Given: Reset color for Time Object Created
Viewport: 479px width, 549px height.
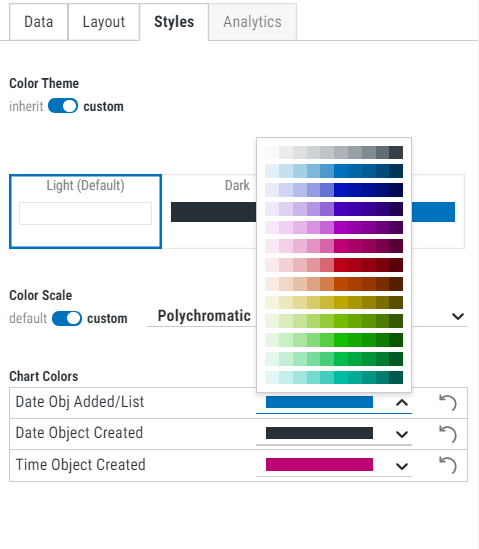Looking at the screenshot, I should pyautogui.click(x=448, y=466).
